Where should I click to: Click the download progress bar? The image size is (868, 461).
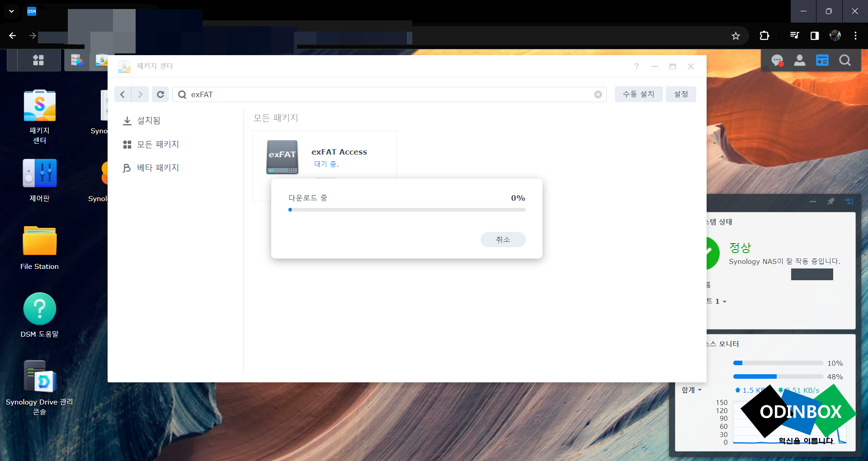pos(407,210)
